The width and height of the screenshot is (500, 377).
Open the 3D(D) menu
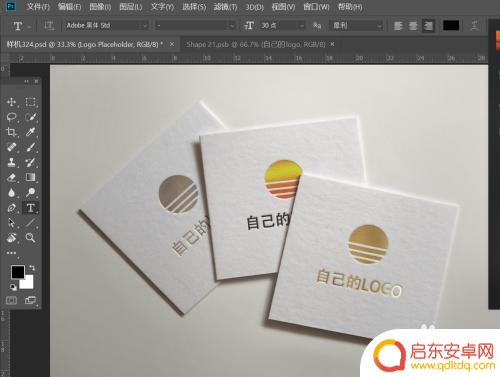pyautogui.click(x=254, y=7)
